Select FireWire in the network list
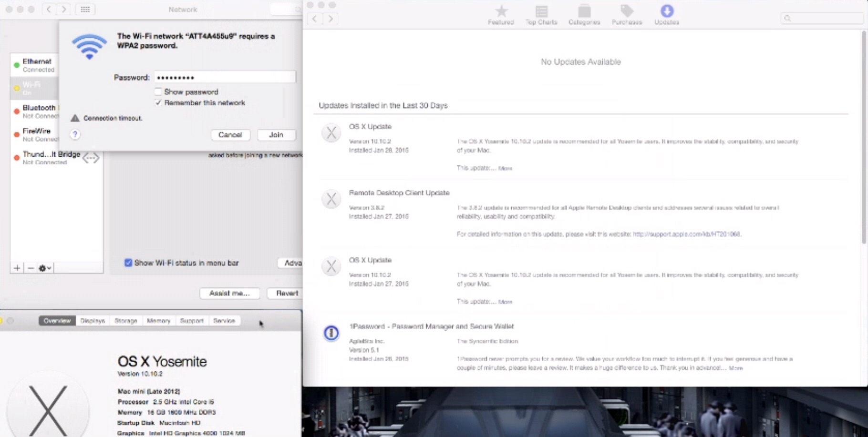The width and height of the screenshot is (868, 437). tap(34, 134)
